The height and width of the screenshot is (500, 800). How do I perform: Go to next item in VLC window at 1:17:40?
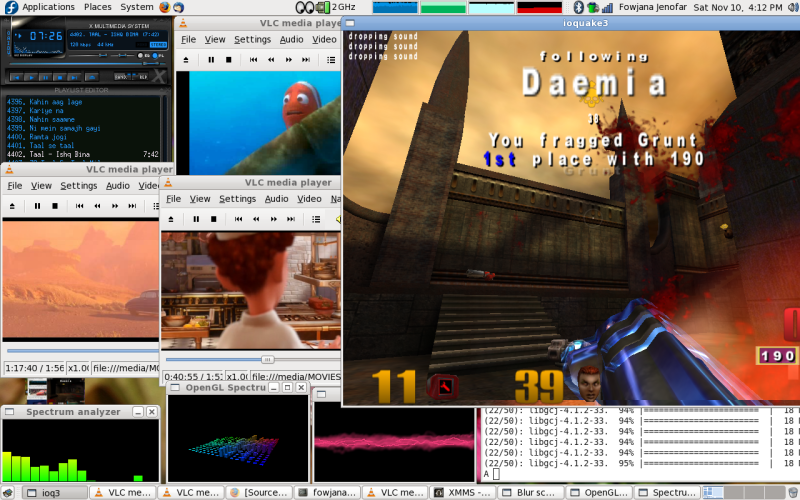(132, 206)
